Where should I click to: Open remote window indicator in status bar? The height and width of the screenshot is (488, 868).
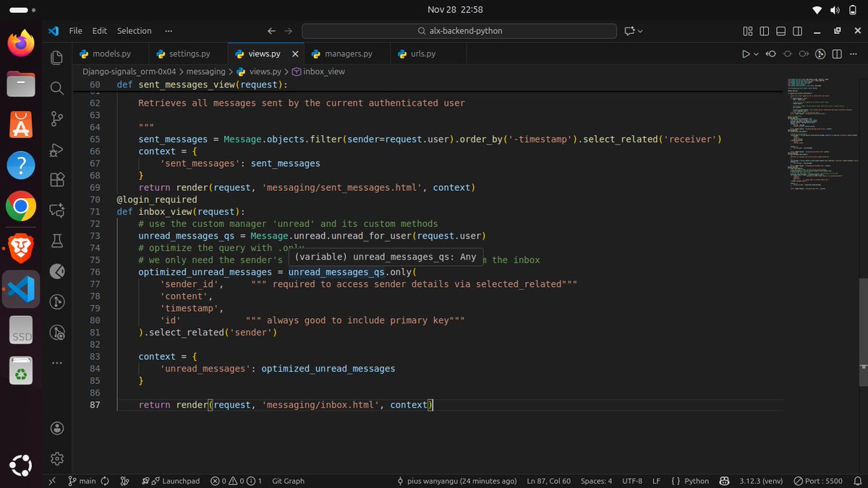point(52,481)
